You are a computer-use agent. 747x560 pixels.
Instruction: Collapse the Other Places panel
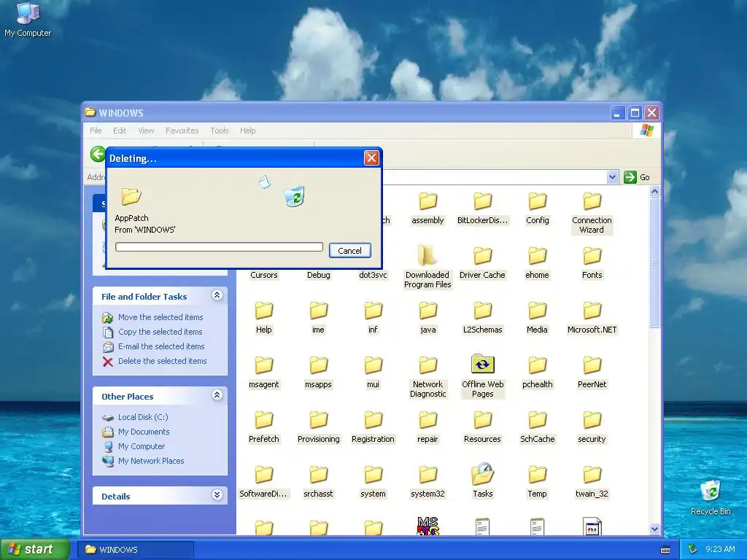(217, 395)
